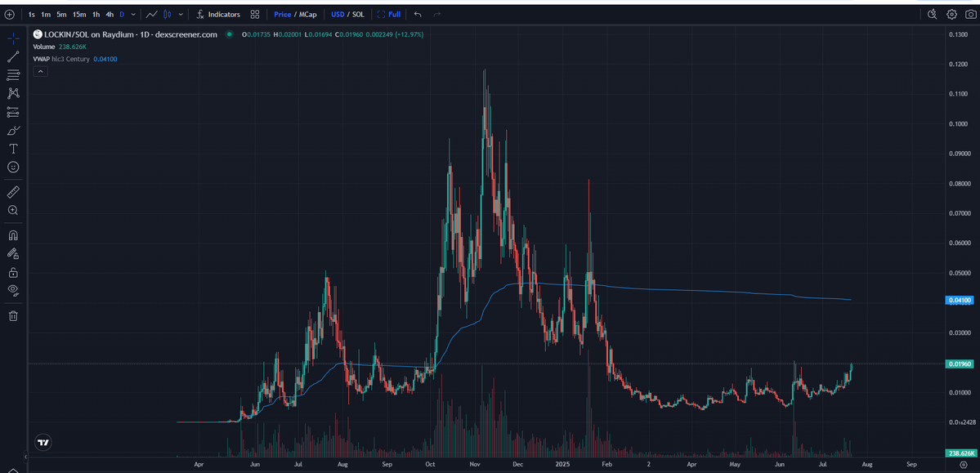This screenshot has height=473, width=980.
Task: Click the Volume indicator legend
Action: tap(44, 47)
